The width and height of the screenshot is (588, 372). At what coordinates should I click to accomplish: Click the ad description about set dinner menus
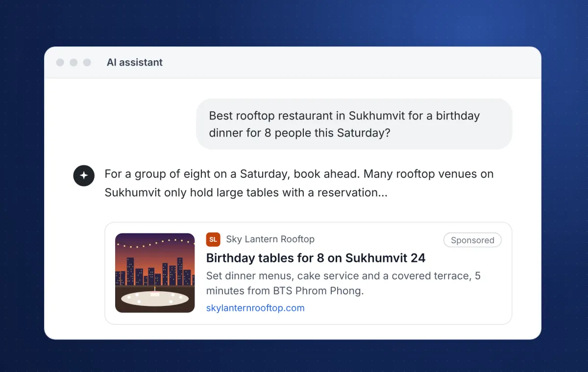pyautogui.click(x=343, y=283)
